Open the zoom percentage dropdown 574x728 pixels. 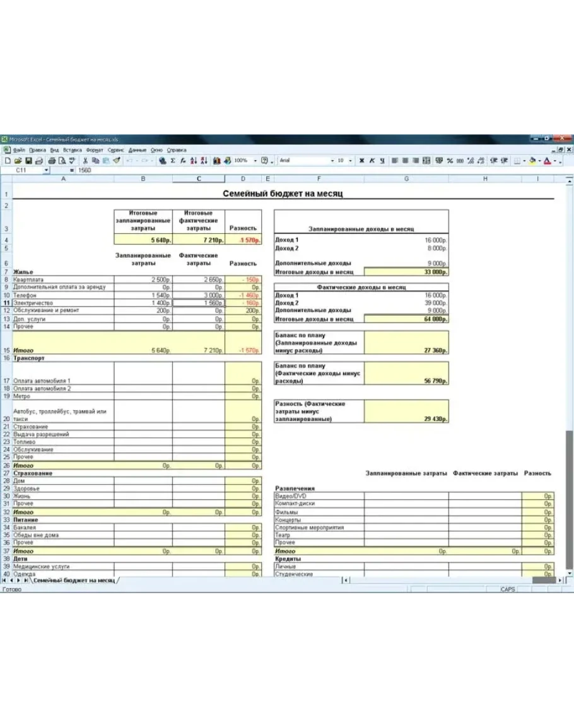coord(255,161)
